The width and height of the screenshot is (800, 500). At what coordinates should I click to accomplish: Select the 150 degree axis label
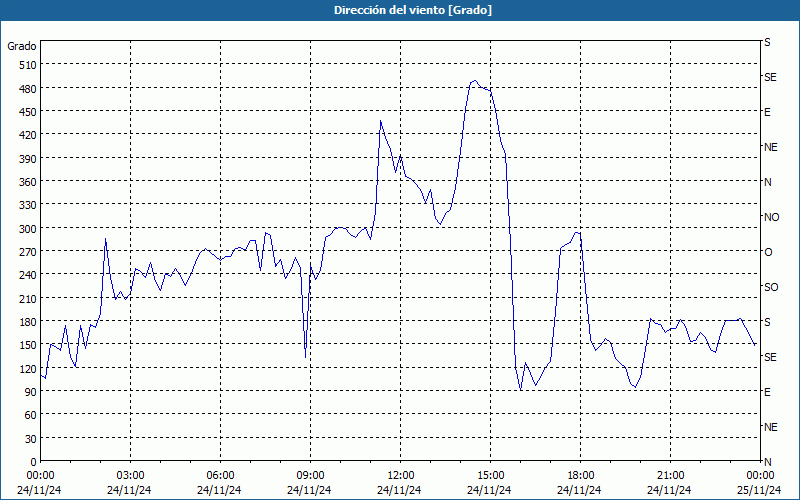click(x=28, y=345)
